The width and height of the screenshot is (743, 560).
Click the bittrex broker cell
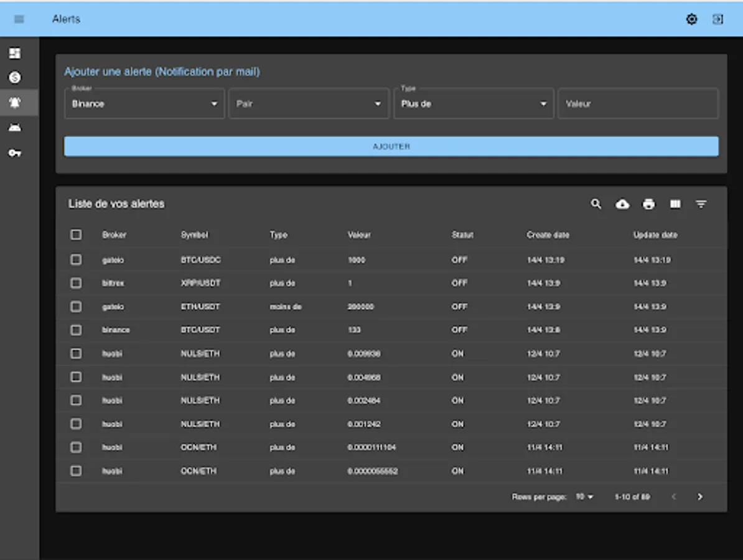113,283
